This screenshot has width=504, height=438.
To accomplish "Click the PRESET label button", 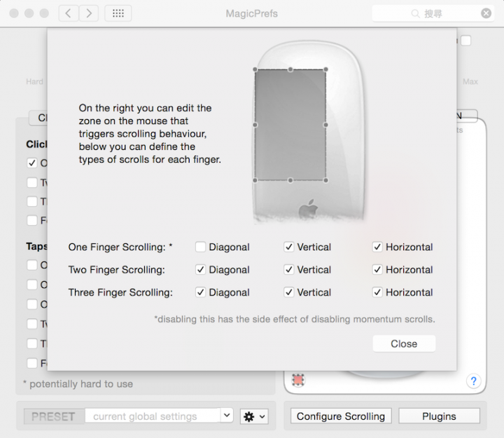I will pyautogui.click(x=54, y=416).
